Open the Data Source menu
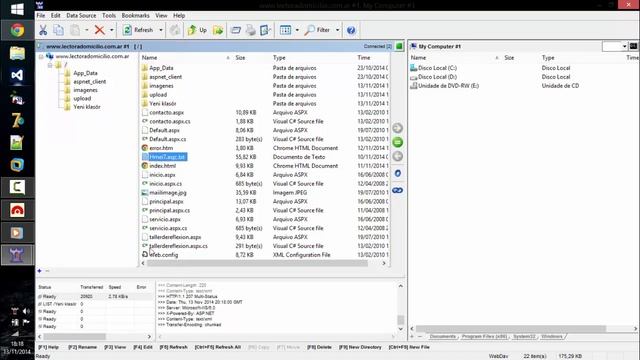Screen dimensions: 640x360 [81, 16]
